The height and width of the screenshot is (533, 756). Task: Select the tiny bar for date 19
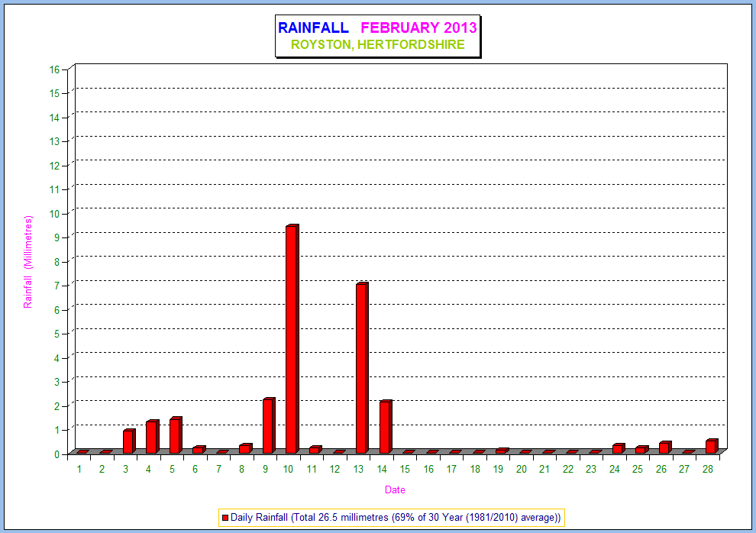point(502,451)
